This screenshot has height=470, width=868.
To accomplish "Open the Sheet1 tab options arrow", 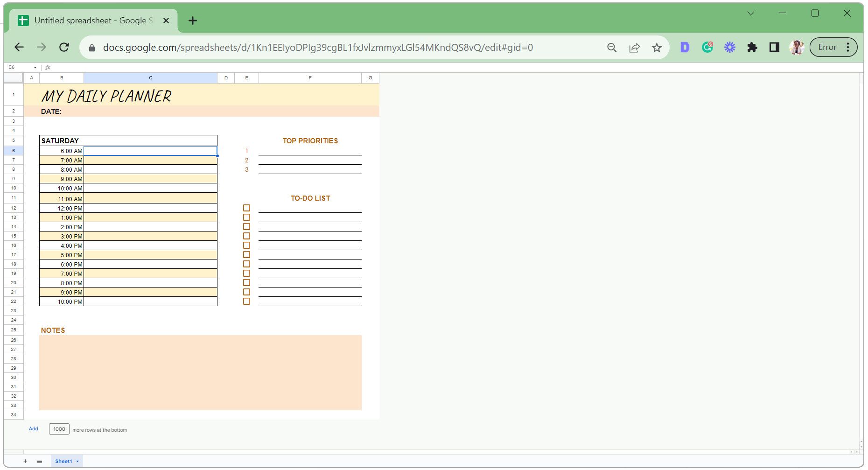I will click(x=77, y=461).
